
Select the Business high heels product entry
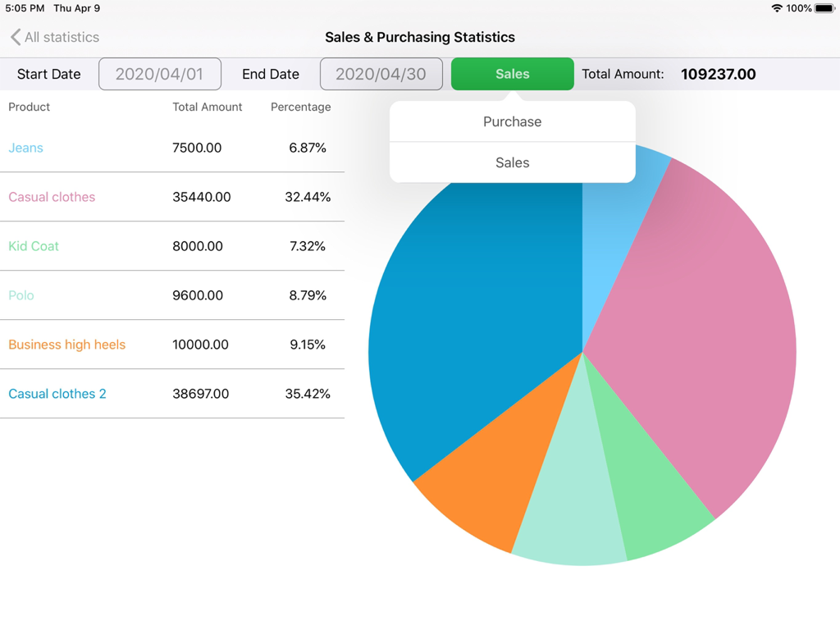(66, 345)
